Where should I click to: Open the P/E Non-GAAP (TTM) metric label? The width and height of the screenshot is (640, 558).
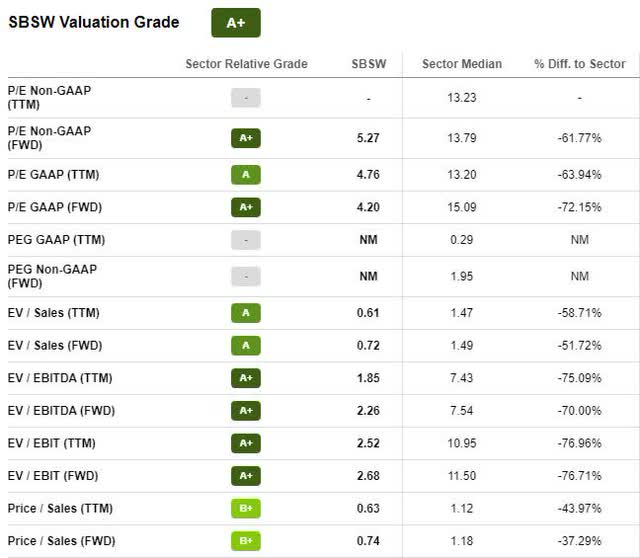coord(49,98)
